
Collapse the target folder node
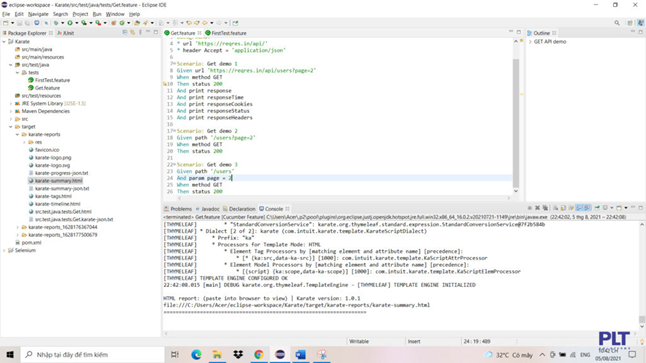click(11, 126)
